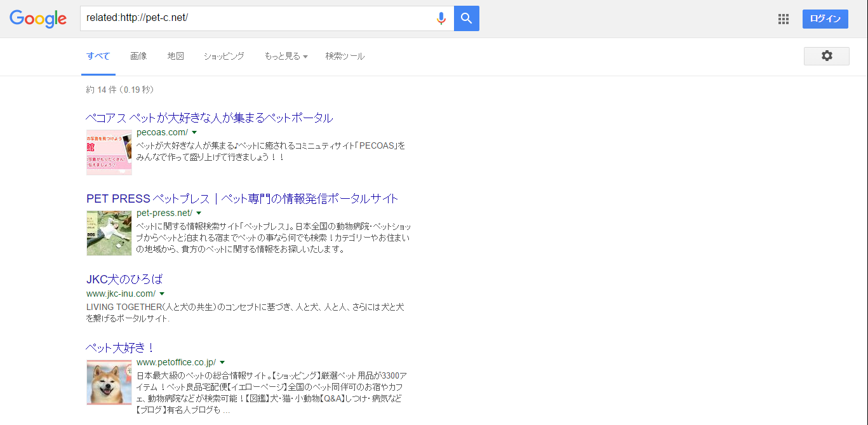Click the Google logo

point(38,18)
